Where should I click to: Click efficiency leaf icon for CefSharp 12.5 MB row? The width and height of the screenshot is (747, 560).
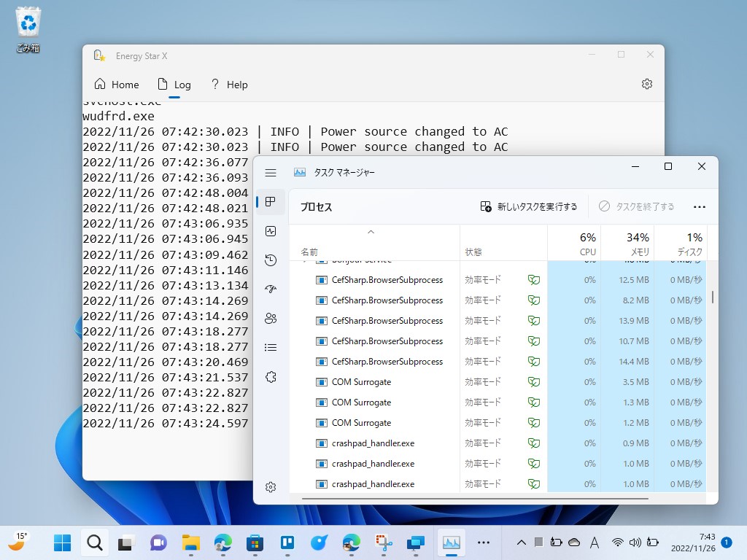coord(533,280)
